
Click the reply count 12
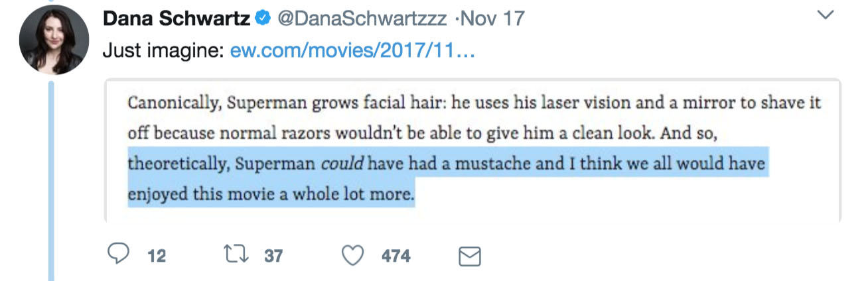pos(157,256)
